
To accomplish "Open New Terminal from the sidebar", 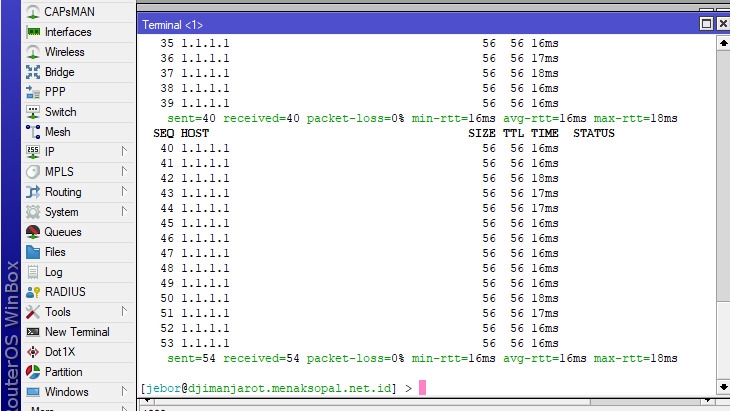I will (76, 332).
